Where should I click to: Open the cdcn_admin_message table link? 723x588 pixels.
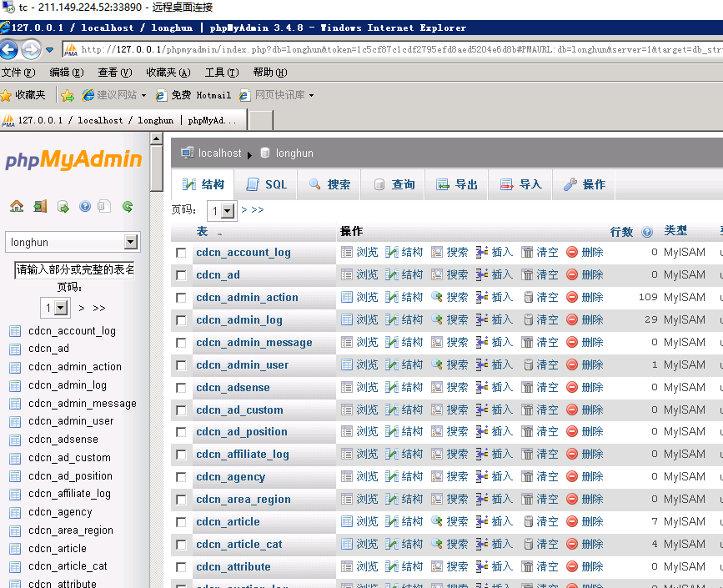254,343
